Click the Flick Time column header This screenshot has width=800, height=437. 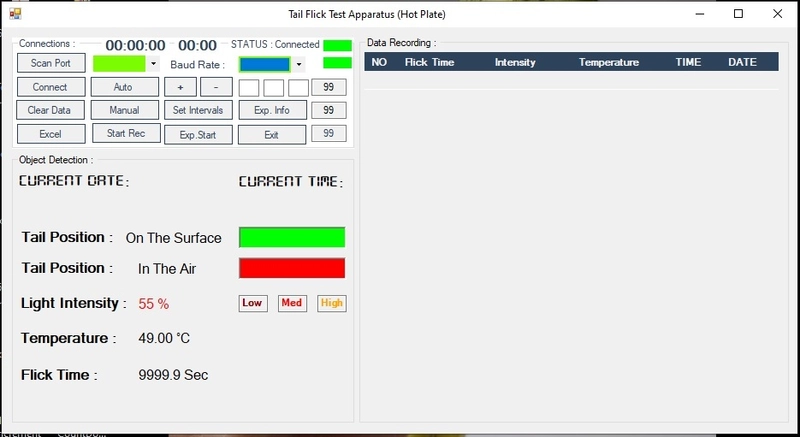429,62
